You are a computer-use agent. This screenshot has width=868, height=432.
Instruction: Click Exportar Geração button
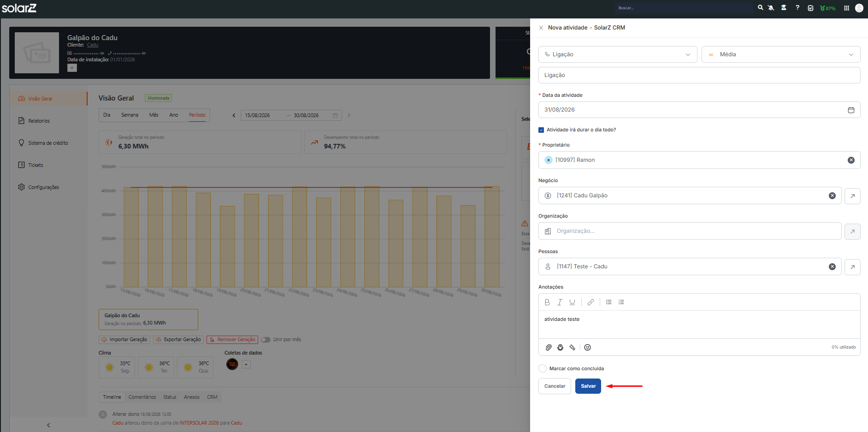click(x=178, y=340)
